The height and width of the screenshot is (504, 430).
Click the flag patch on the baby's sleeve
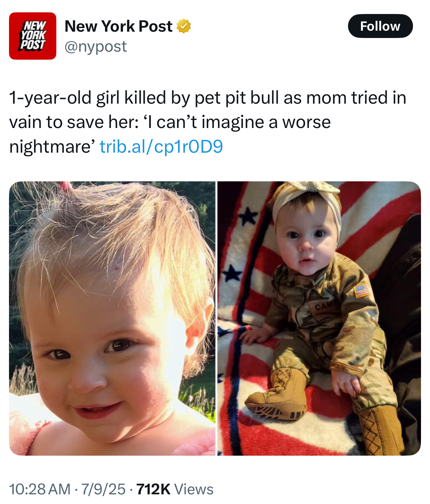(x=362, y=290)
